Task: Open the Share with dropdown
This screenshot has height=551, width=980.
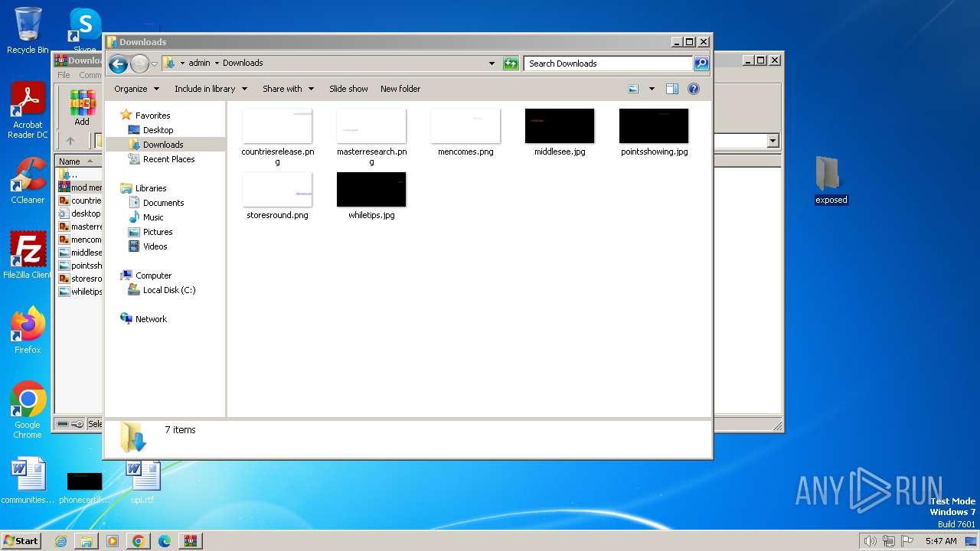Action: (x=288, y=89)
